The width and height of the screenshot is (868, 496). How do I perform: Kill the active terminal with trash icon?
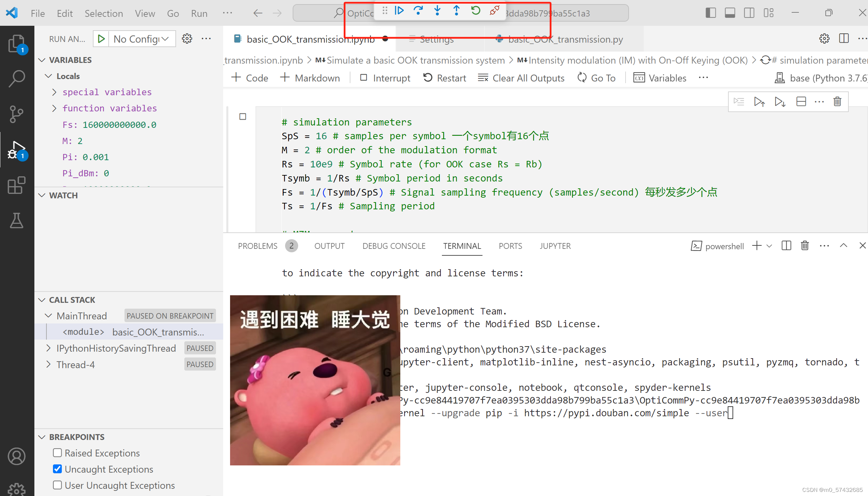coord(804,245)
